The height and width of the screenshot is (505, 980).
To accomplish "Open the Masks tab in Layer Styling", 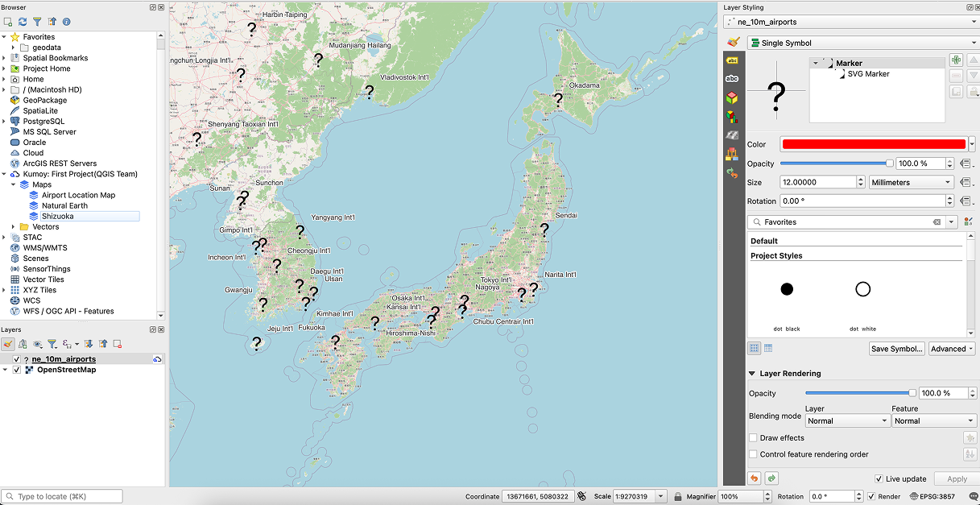I will (x=732, y=79).
